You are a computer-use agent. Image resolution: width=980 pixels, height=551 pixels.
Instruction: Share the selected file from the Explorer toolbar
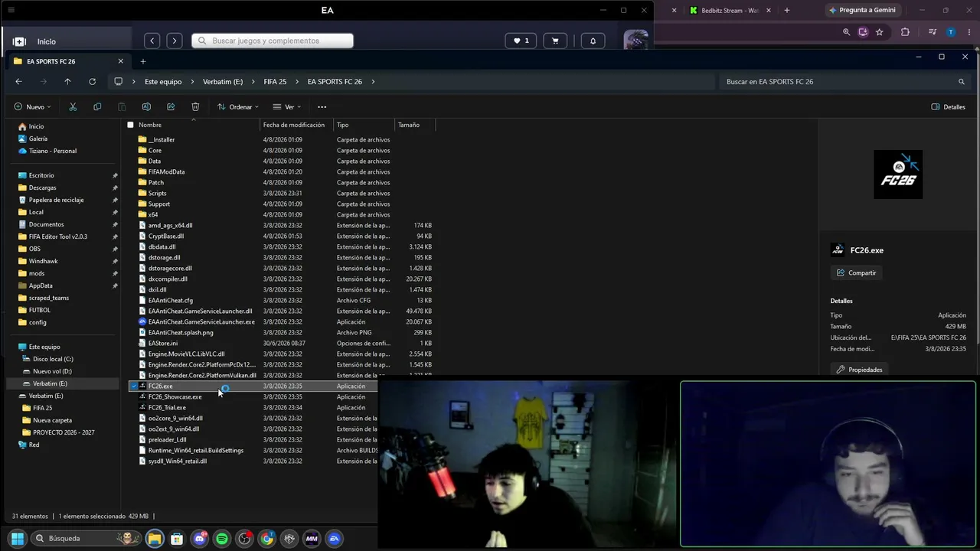(x=171, y=107)
